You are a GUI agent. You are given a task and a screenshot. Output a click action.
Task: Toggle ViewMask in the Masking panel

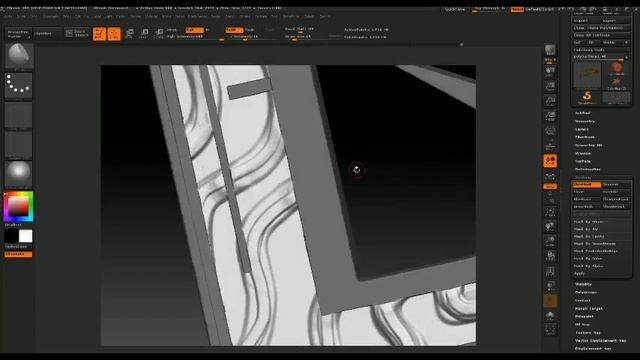587,184
